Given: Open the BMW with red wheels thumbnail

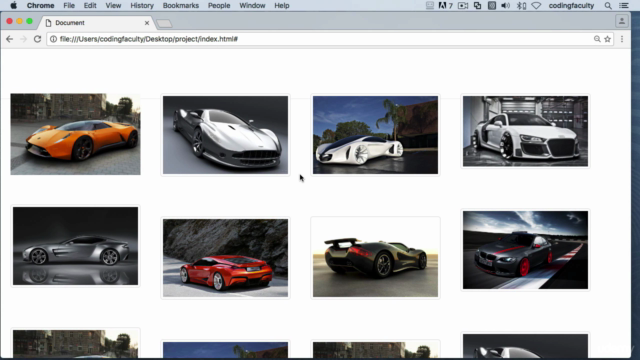Looking at the screenshot, I should 525,250.
